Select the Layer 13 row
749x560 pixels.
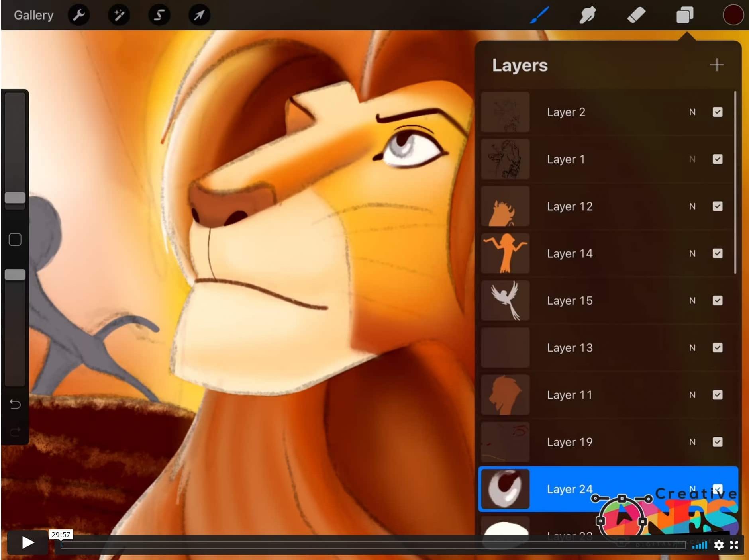pyautogui.click(x=598, y=348)
